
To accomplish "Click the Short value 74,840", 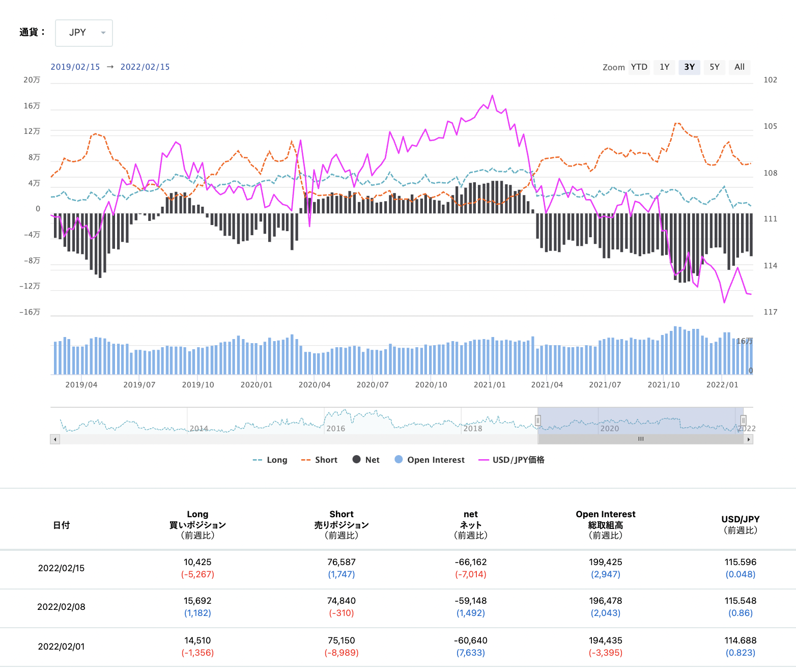I will pyautogui.click(x=342, y=601).
